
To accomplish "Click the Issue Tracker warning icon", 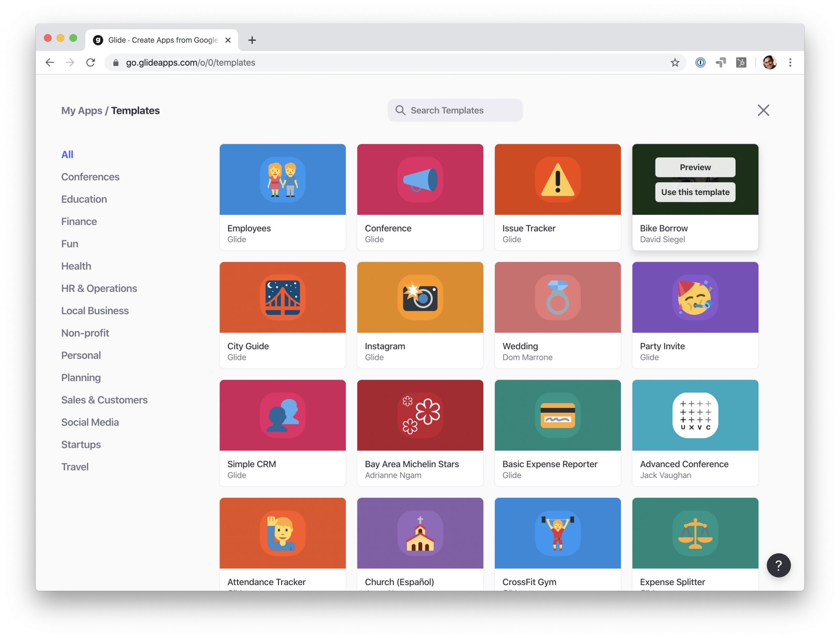I will 557,179.
